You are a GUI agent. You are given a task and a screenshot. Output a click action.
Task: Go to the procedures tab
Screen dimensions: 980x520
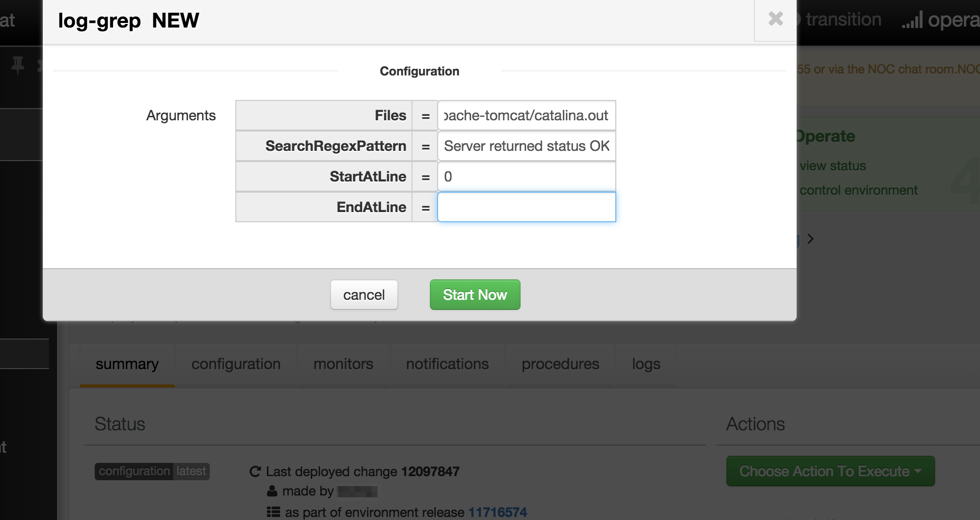(560, 364)
